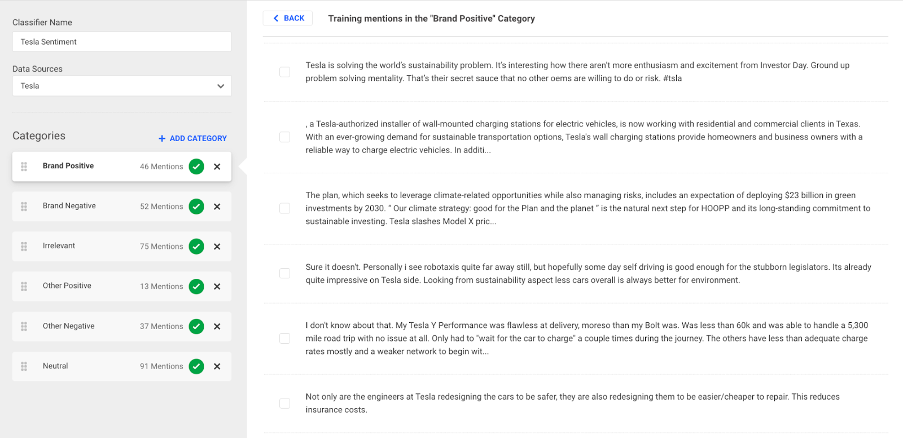
Task: Click the Classifier Name input field
Action: (121, 42)
